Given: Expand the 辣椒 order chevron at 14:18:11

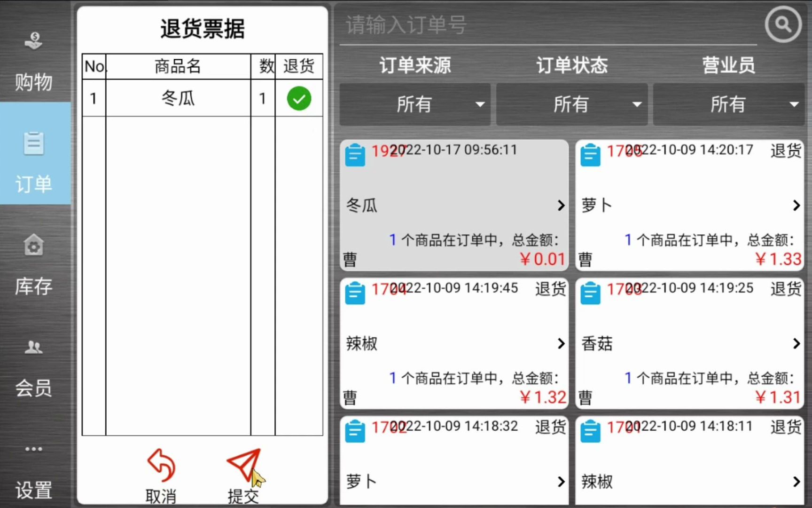Looking at the screenshot, I should point(796,482).
